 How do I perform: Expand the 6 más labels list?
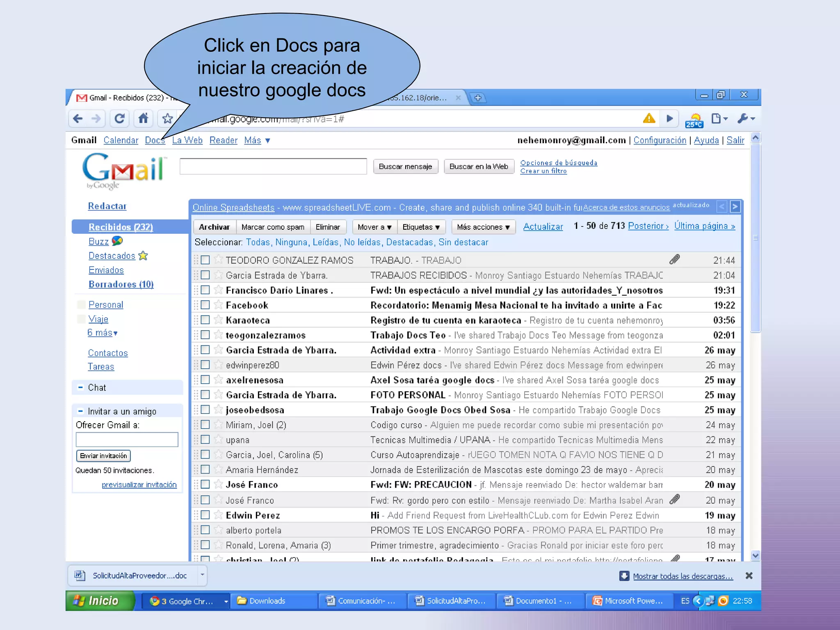[x=103, y=333]
